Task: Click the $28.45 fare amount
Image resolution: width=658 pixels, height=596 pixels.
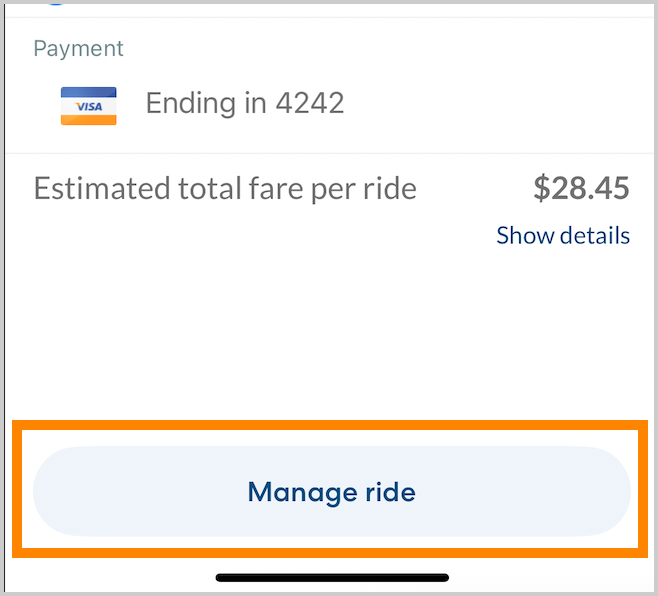Action: [x=581, y=188]
